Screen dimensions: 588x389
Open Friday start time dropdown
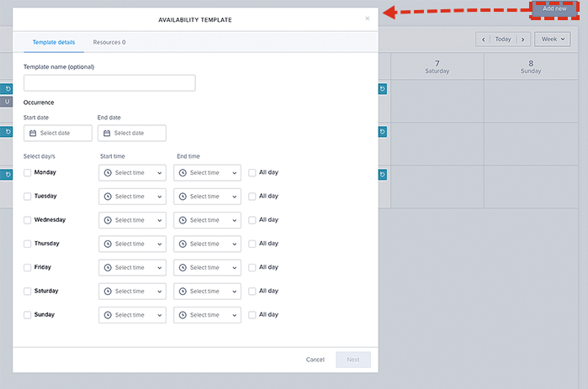click(x=132, y=267)
